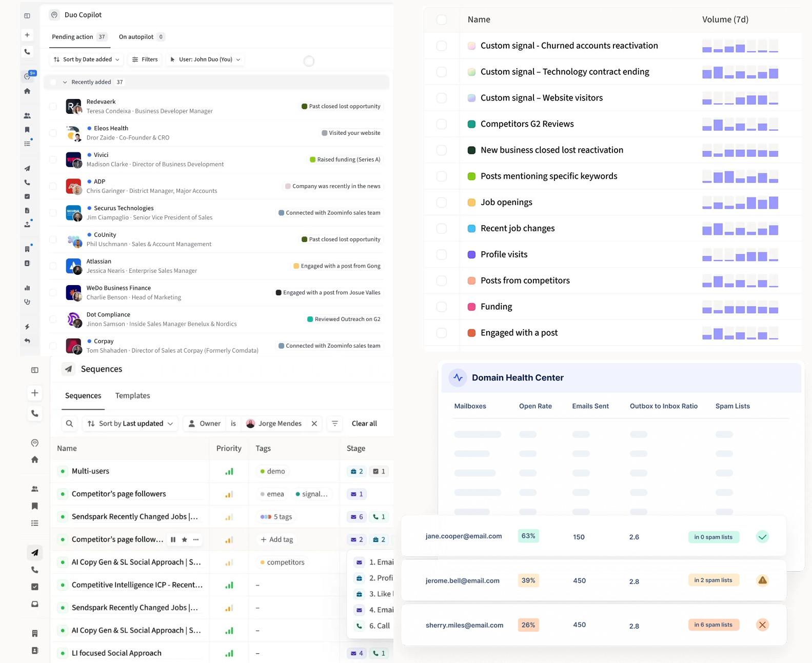This screenshot has width=812, height=663.
Task: Click the green checkmark for jane.cooper@email.com
Action: 763,537
